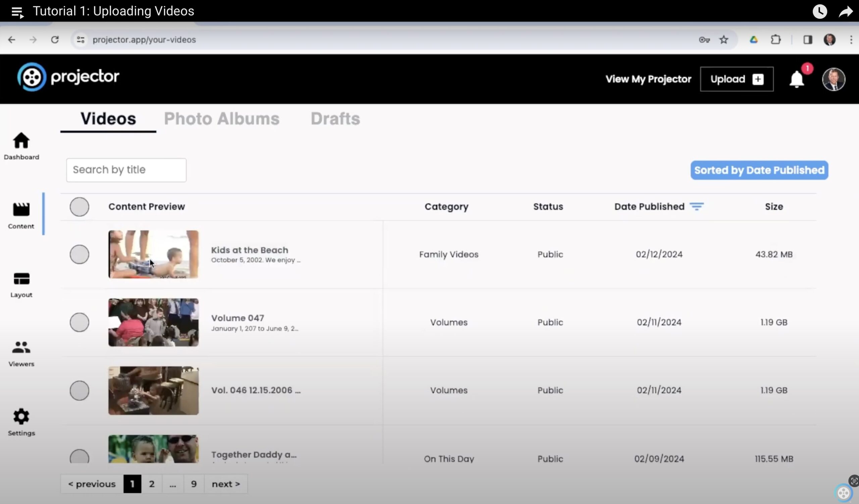Open the Chrome profile avatar
The width and height of the screenshot is (859, 504).
tap(829, 40)
